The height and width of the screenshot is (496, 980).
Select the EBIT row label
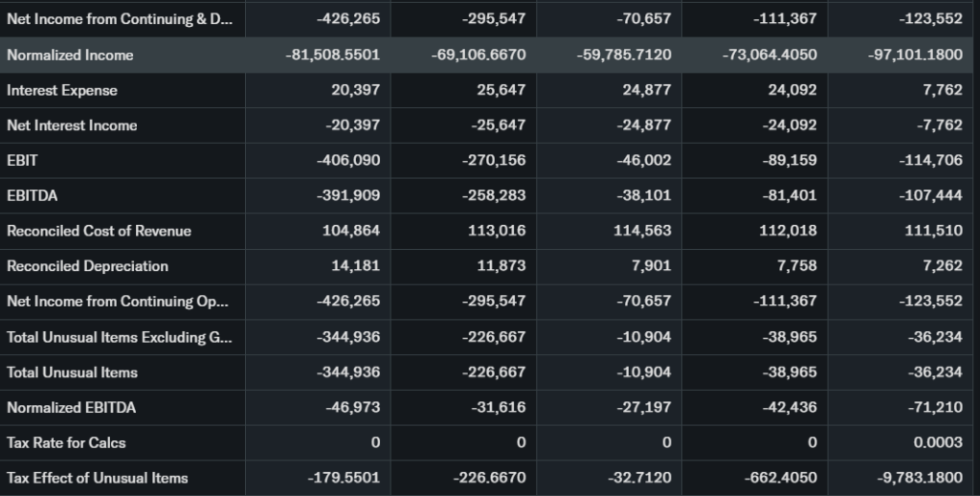(22, 160)
